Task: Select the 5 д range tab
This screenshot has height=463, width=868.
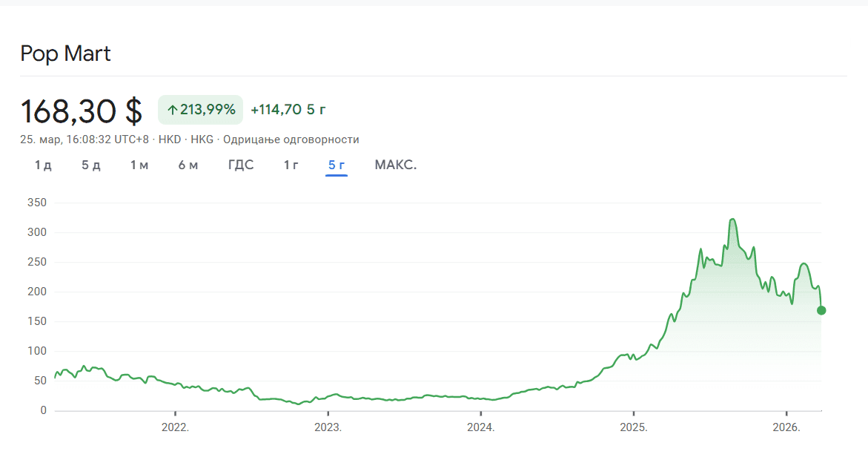Action: [x=90, y=165]
